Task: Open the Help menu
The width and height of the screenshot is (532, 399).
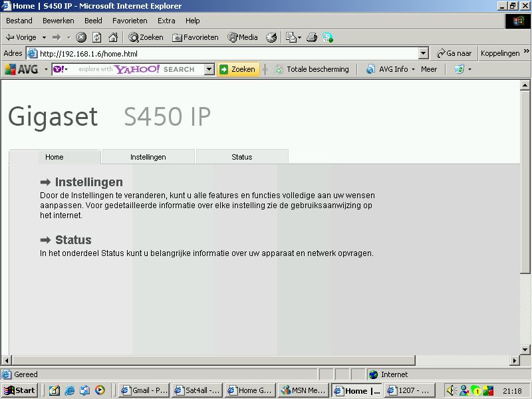Action: [x=193, y=21]
